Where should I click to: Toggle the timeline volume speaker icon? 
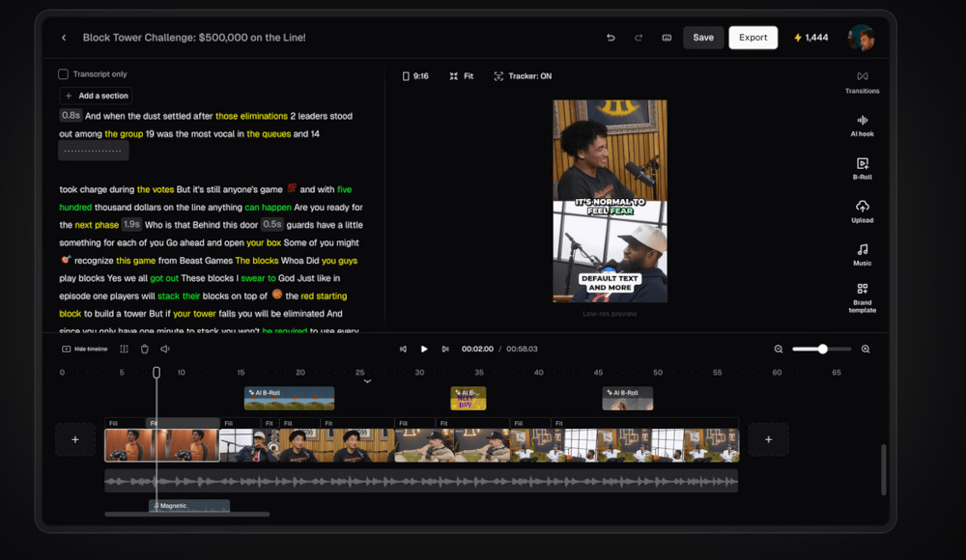[x=165, y=349]
